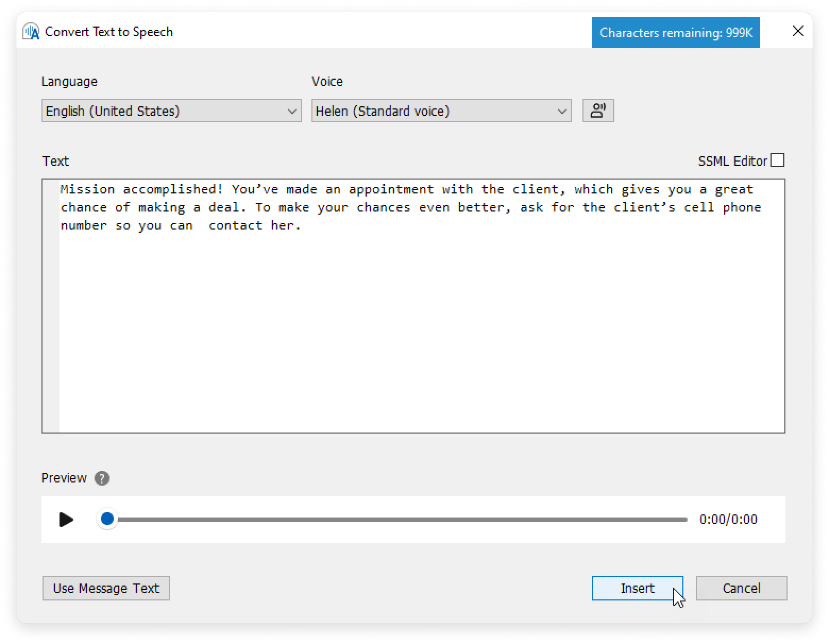Click the Helen (Standard voice) combo box
This screenshot has width=829, height=644.
430,111
